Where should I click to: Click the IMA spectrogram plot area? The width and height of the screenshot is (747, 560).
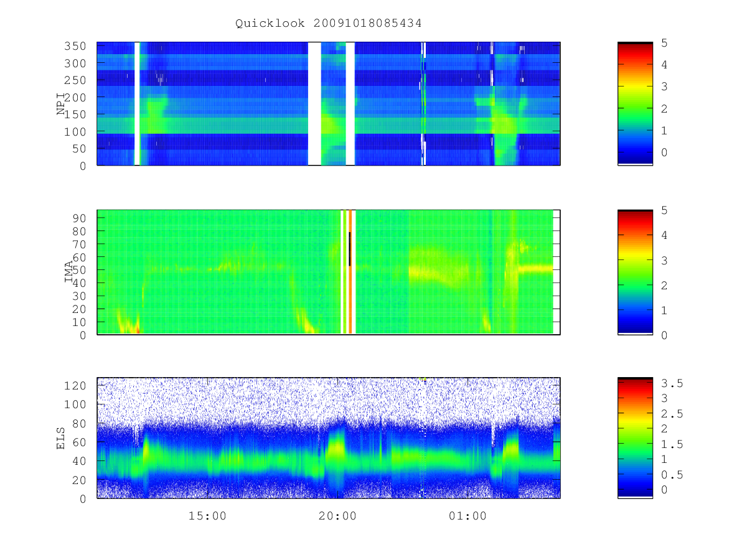[329, 273]
